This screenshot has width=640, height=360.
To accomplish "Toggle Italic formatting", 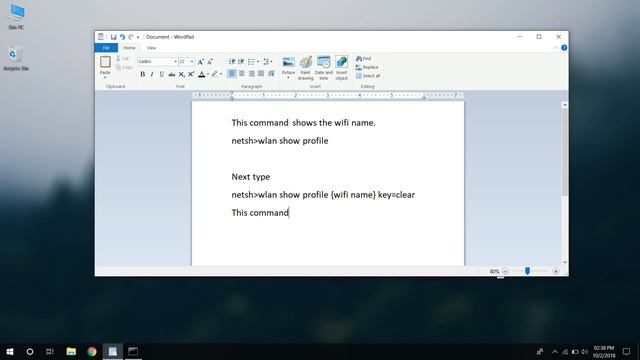I will 152,74.
